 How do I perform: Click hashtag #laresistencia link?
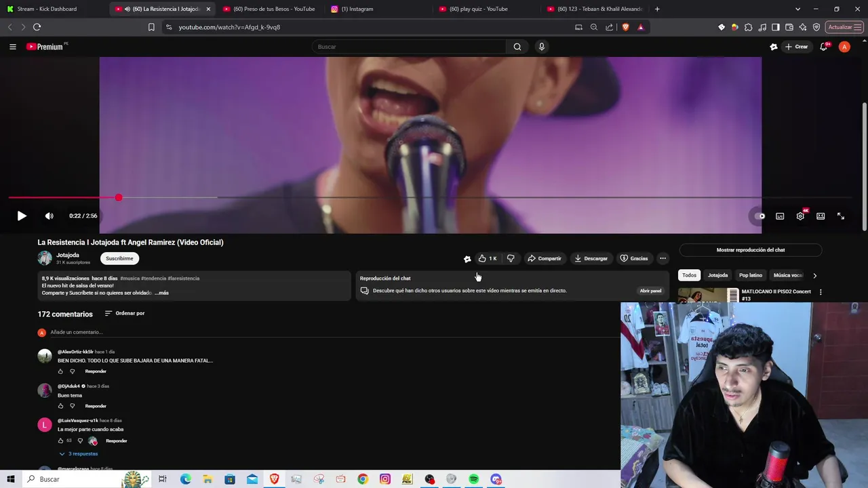pyautogui.click(x=183, y=279)
